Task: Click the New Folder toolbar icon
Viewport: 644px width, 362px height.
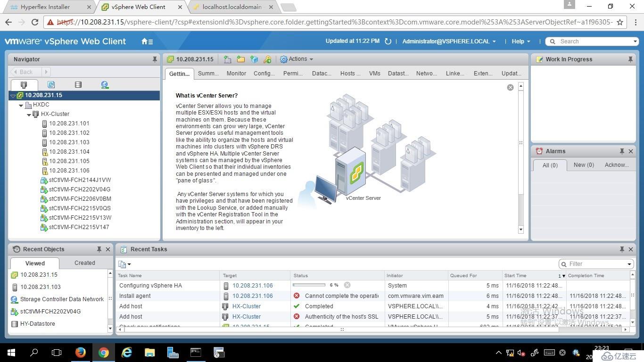Action: pos(241,59)
